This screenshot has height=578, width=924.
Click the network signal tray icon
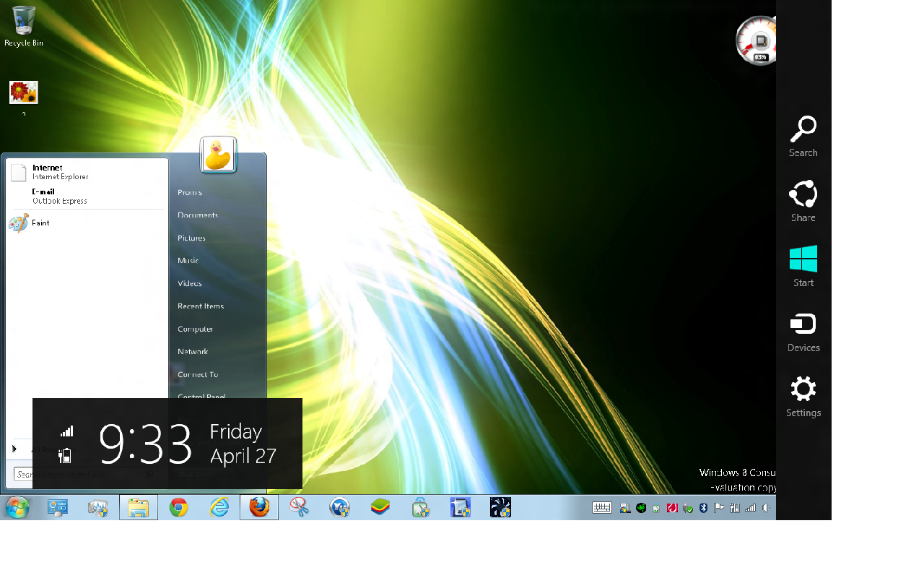point(751,508)
